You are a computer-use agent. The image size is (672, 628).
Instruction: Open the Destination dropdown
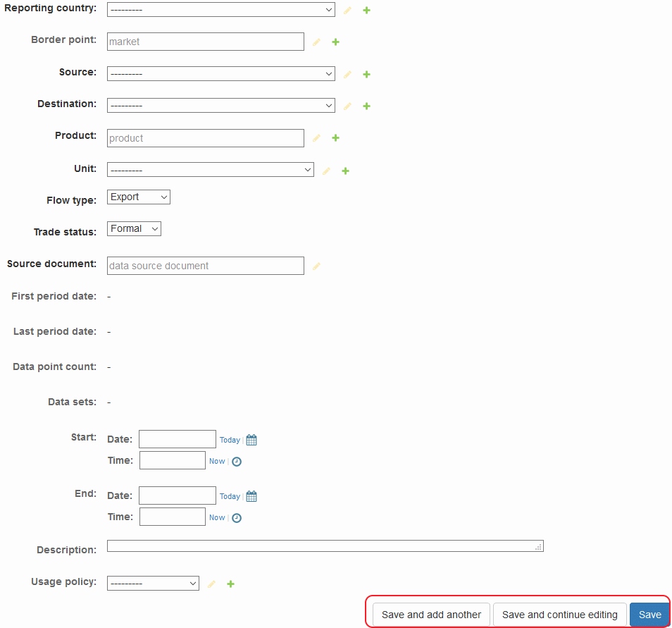coord(221,105)
